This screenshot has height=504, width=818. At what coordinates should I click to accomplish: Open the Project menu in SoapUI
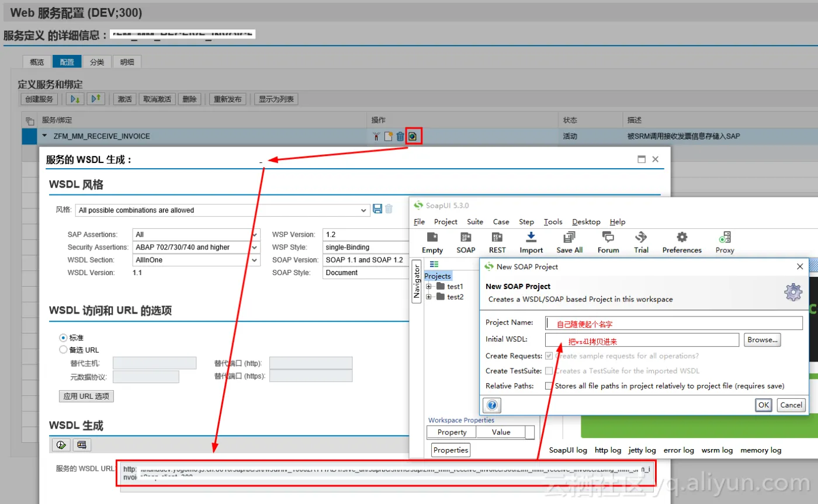(446, 222)
